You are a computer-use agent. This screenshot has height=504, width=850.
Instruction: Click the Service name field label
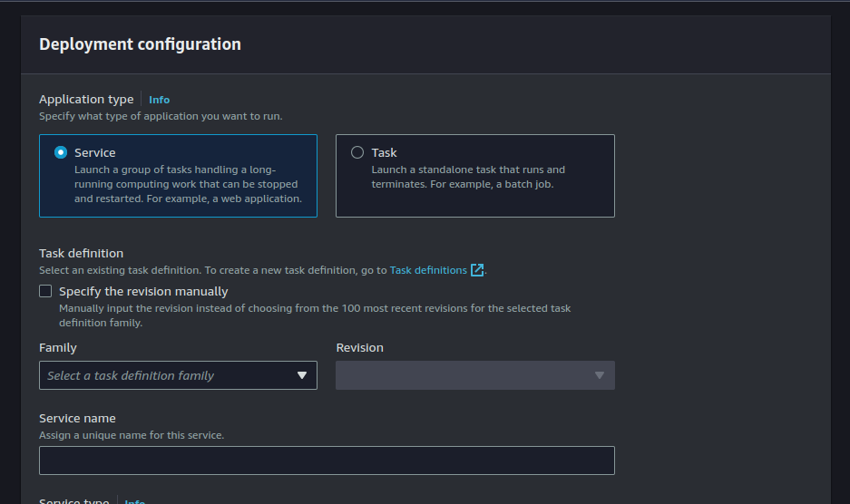coord(77,418)
